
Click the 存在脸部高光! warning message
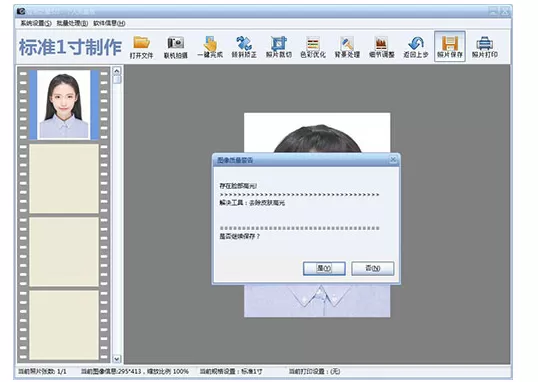pos(238,186)
